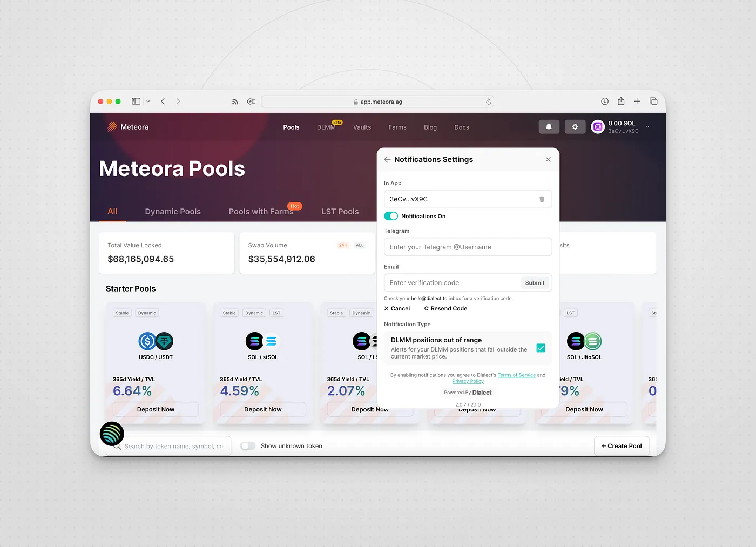Click the Create Pool button
This screenshot has width=756, height=547.
coord(622,446)
